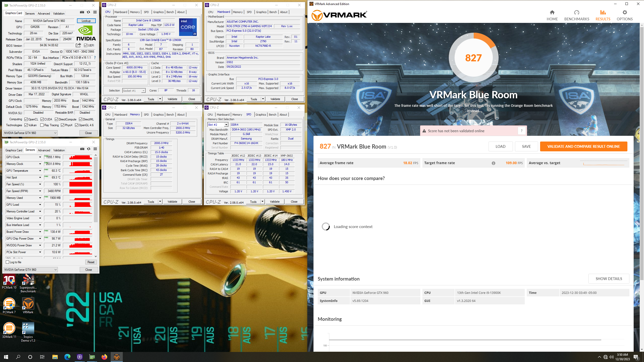Toggle the CUDA checkbox

[x=42, y=119]
